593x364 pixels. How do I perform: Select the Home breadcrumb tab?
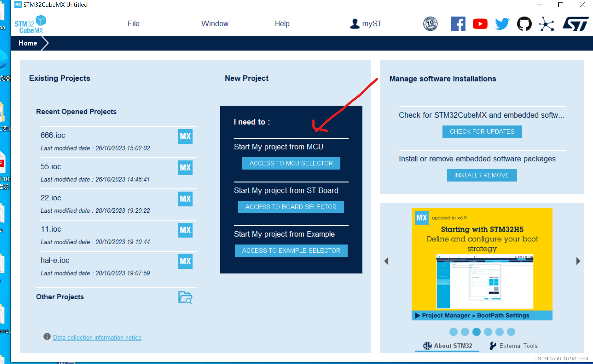(x=28, y=43)
